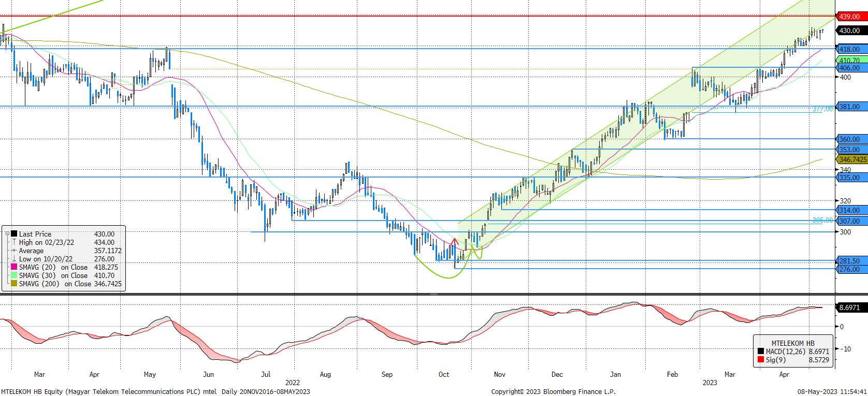868x396 pixels.
Task: Click the 2022 year label on time axis
Action: (x=293, y=383)
